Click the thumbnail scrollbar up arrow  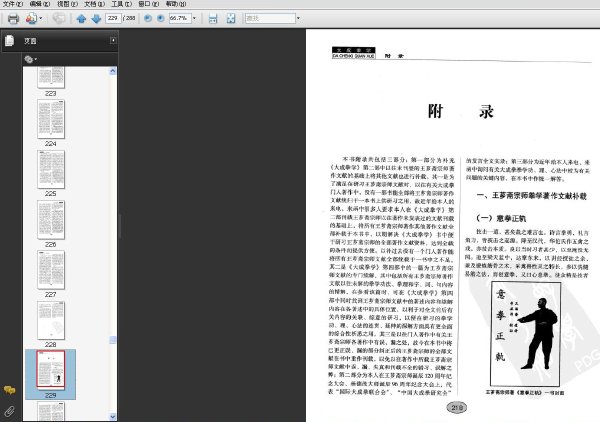(x=112, y=71)
